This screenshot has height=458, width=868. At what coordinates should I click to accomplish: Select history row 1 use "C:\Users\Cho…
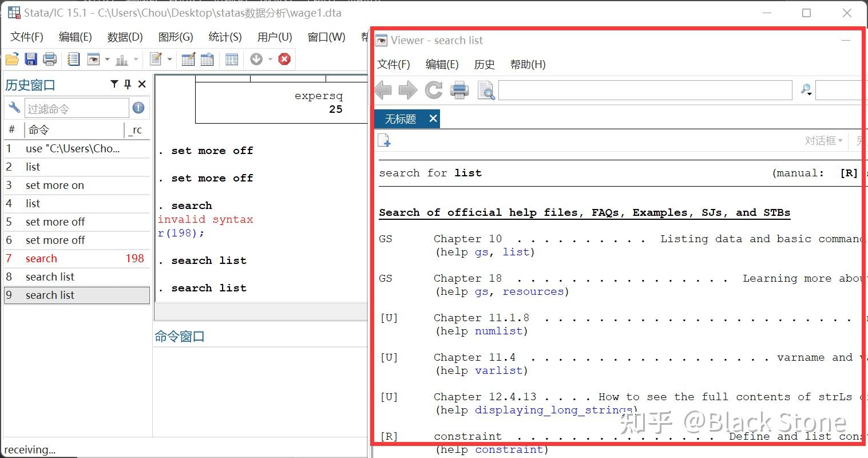tap(77, 149)
